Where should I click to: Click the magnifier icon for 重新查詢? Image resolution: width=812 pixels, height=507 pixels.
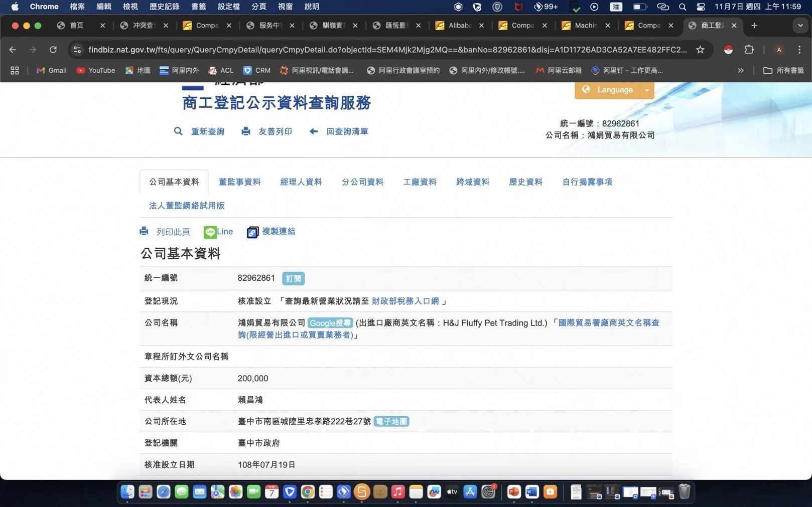[x=178, y=131]
